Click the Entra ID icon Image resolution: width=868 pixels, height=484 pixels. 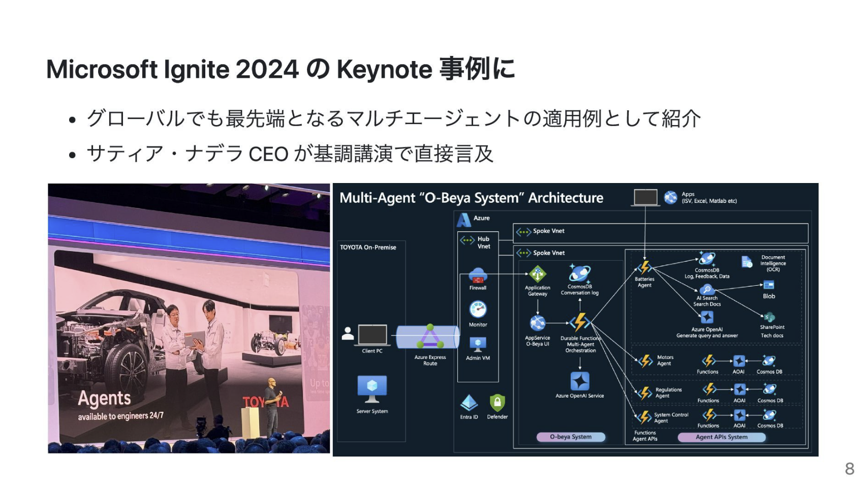pos(469,403)
